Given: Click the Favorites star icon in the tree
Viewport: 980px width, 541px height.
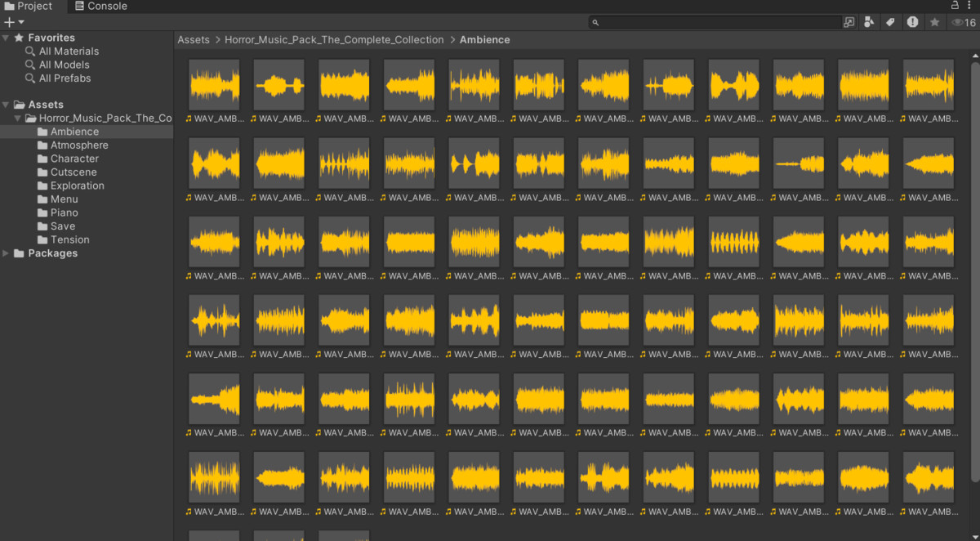Looking at the screenshot, I should (x=19, y=38).
